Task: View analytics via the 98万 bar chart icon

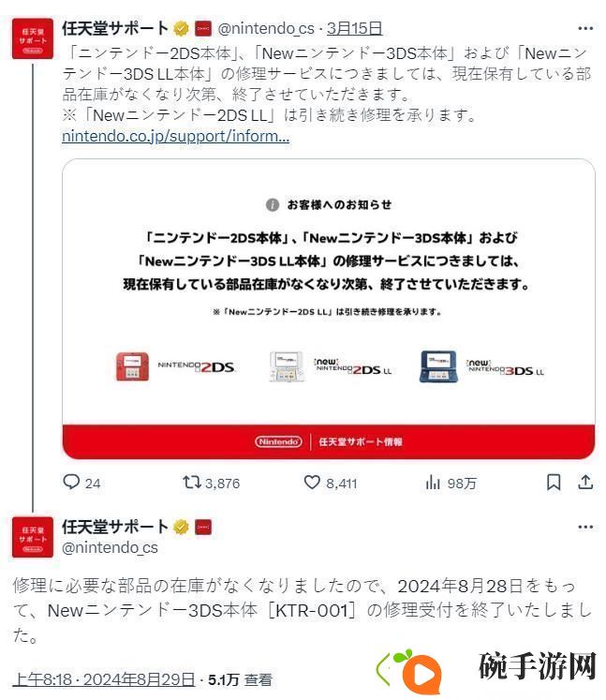Action: (x=433, y=483)
